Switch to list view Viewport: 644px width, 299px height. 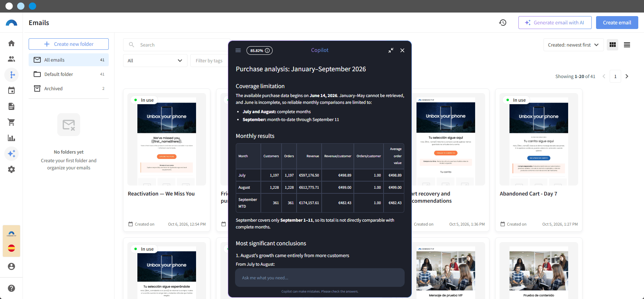[x=627, y=45]
